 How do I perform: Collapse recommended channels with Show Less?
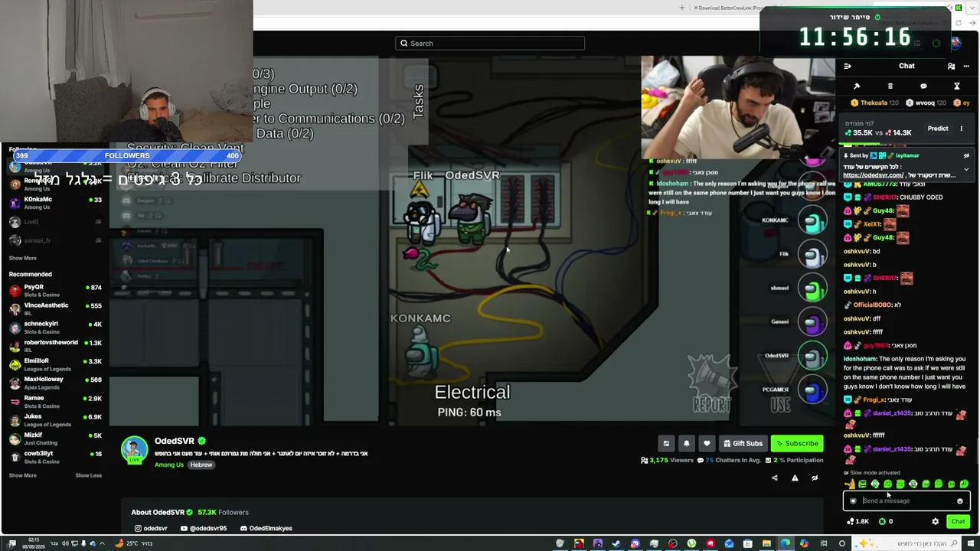tap(88, 475)
